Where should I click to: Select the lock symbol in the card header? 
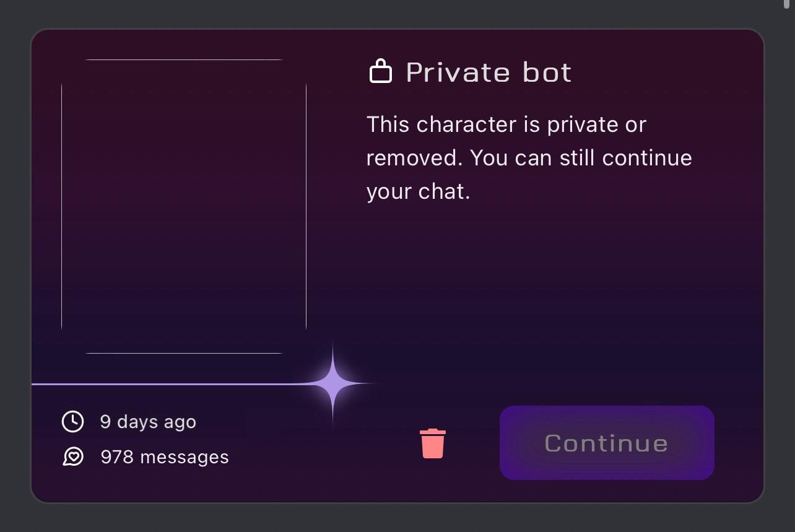[x=380, y=71]
